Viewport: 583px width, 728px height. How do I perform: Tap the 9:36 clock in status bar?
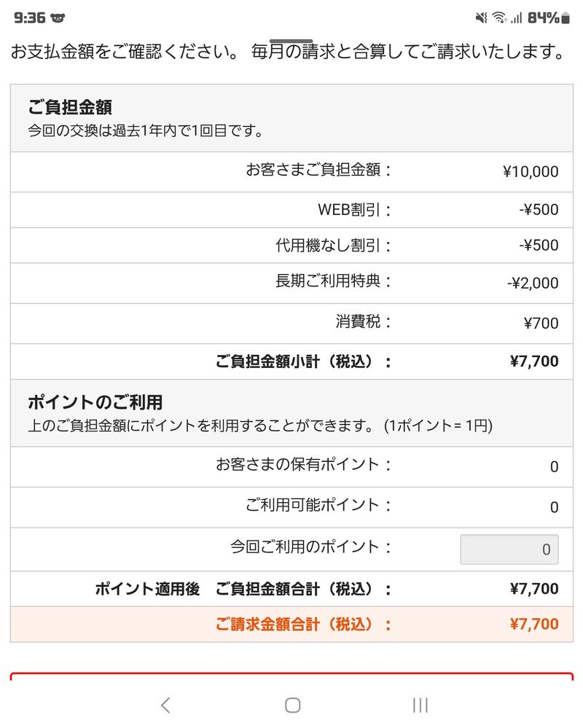tap(30, 17)
